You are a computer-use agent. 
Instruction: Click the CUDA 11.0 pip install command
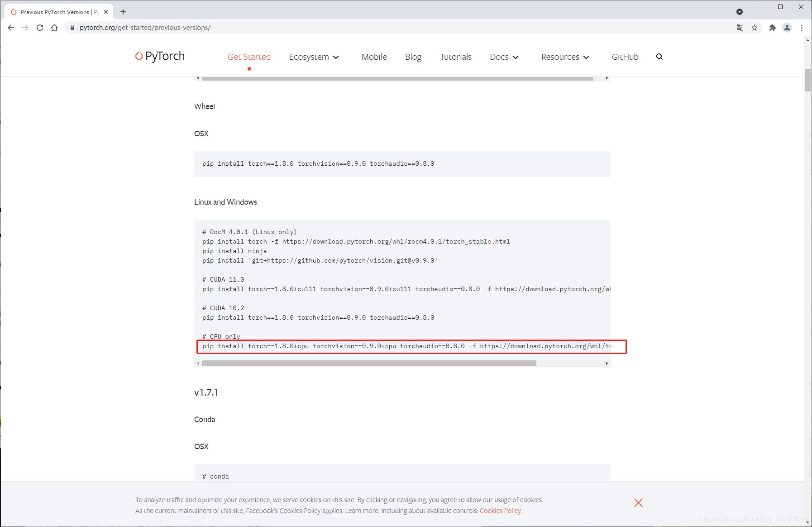[x=406, y=289]
